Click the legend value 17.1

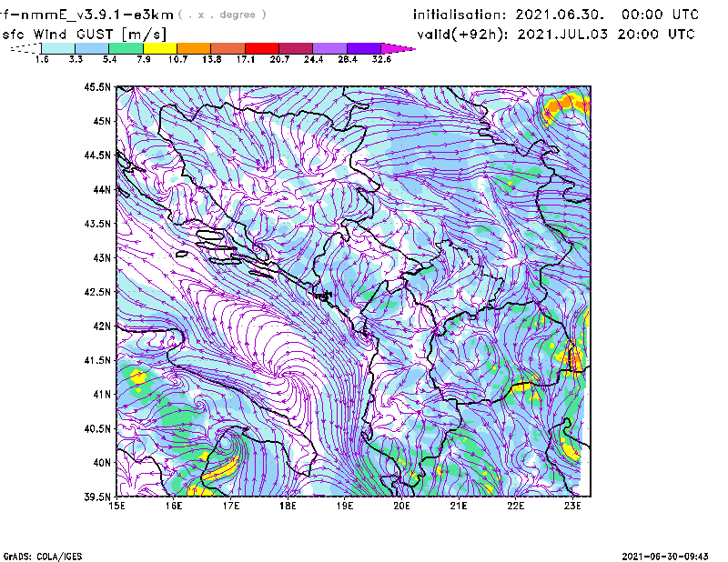click(246, 59)
